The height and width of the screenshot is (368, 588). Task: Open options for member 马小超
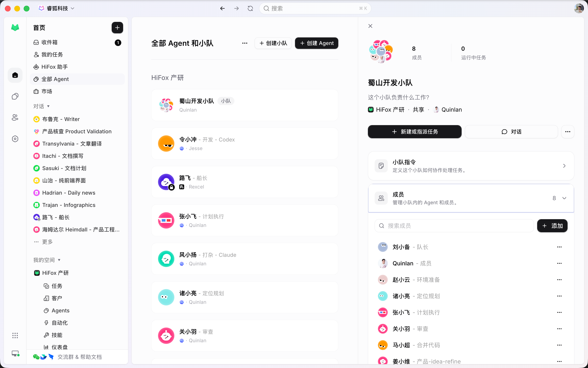(x=559, y=345)
